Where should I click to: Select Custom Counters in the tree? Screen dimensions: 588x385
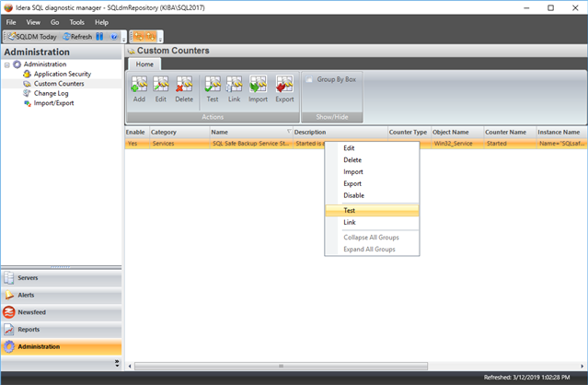pos(59,84)
